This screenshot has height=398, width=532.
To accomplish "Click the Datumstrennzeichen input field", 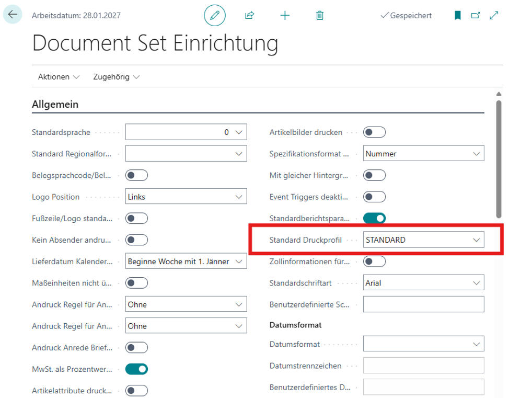I will [x=423, y=366].
